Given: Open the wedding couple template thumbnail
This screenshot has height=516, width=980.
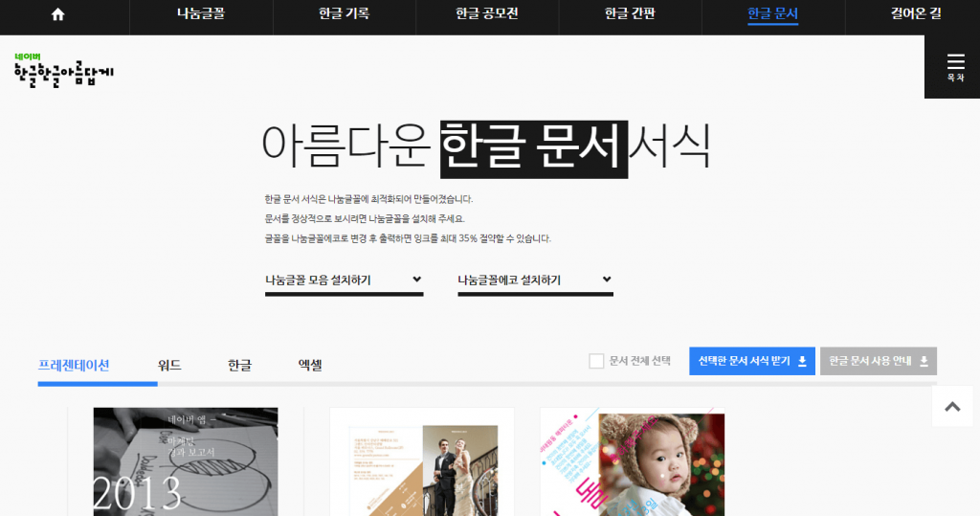Looking at the screenshot, I should 422,461.
